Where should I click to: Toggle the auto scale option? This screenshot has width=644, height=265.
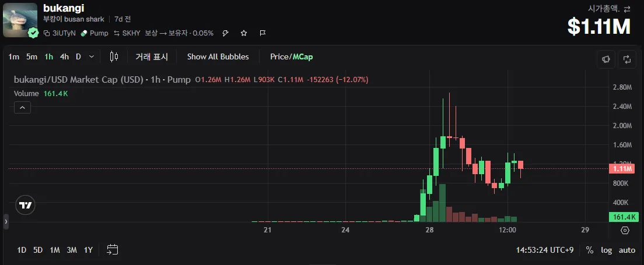(626, 250)
